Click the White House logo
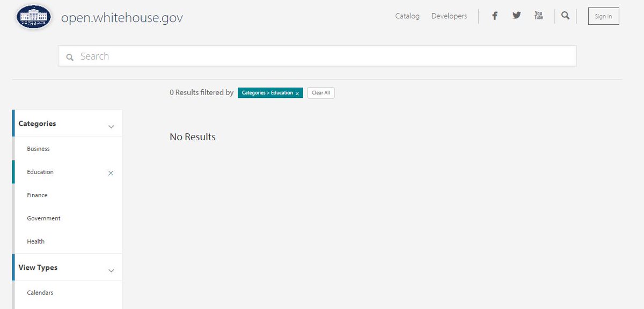 34,17
